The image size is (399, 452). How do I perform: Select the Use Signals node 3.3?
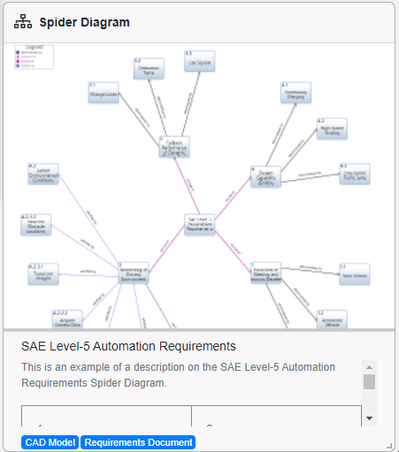[200, 61]
